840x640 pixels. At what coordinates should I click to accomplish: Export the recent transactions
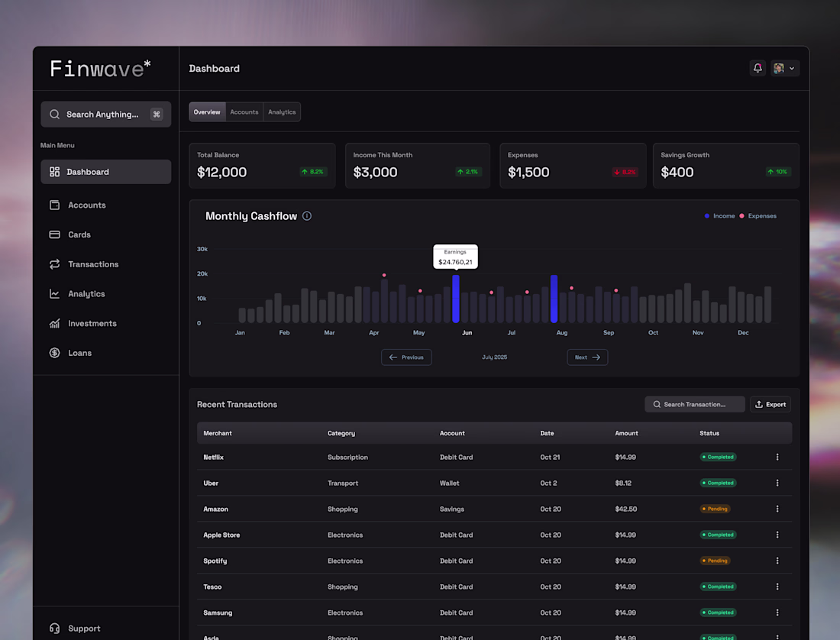pyautogui.click(x=771, y=404)
